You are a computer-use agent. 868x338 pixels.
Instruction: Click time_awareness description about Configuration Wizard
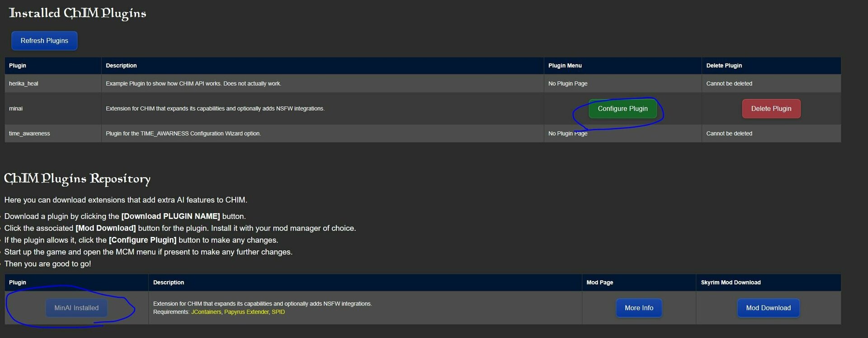click(183, 133)
